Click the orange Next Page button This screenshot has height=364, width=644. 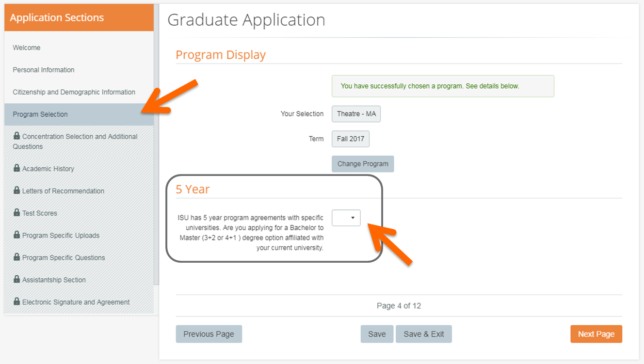pyautogui.click(x=596, y=334)
